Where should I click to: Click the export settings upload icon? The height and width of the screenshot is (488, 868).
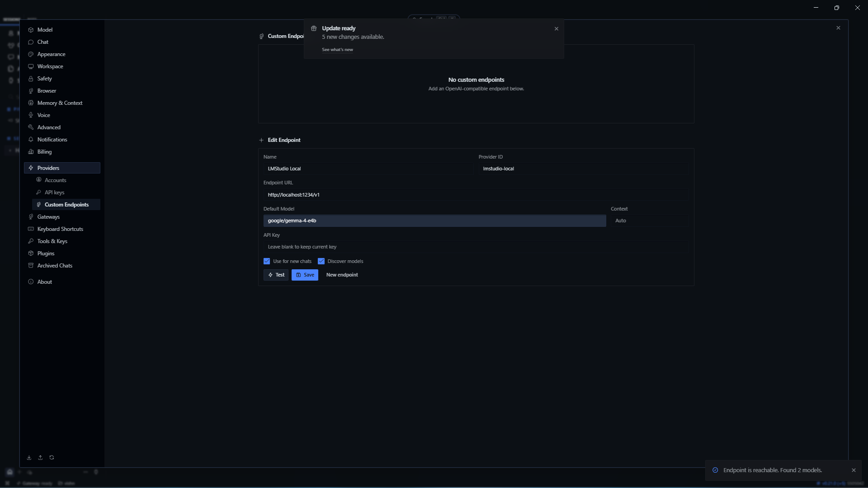pyautogui.click(x=40, y=458)
